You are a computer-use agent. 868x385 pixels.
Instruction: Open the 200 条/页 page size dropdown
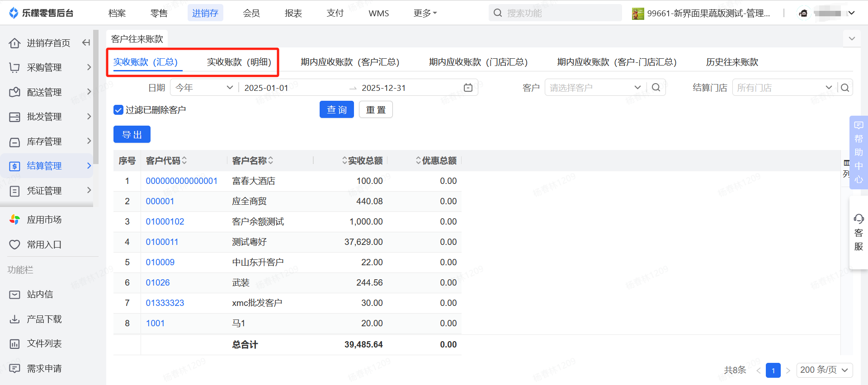(x=825, y=370)
